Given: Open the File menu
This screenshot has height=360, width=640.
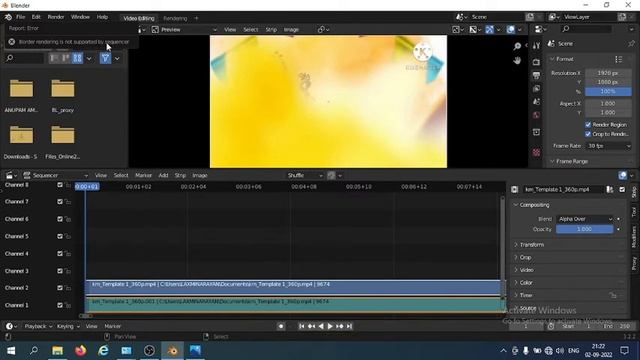Looking at the screenshot, I should [x=20, y=17].
